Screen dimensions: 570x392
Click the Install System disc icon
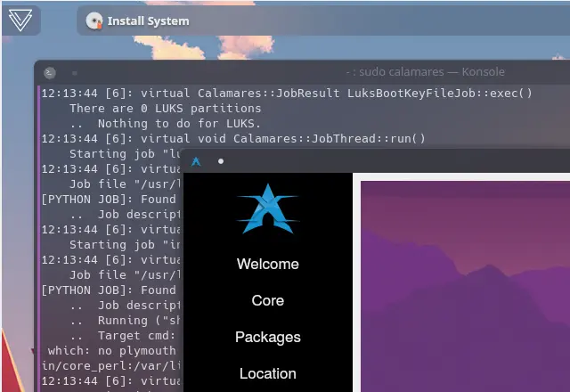tap(94, 20)
